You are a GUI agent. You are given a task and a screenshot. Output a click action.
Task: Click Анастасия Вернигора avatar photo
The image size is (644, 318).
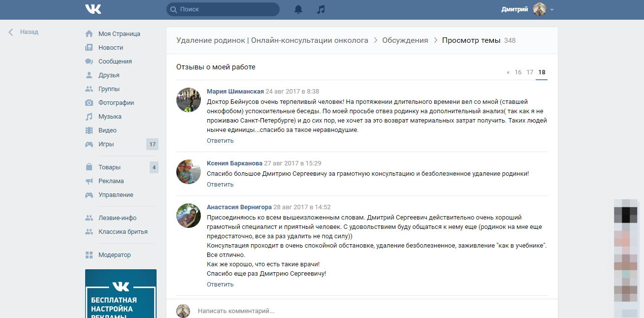tap(189, 216)
